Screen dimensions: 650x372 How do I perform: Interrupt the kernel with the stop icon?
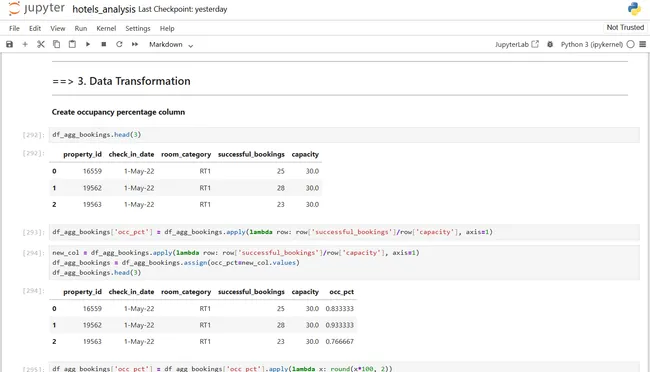coord(104,44)
